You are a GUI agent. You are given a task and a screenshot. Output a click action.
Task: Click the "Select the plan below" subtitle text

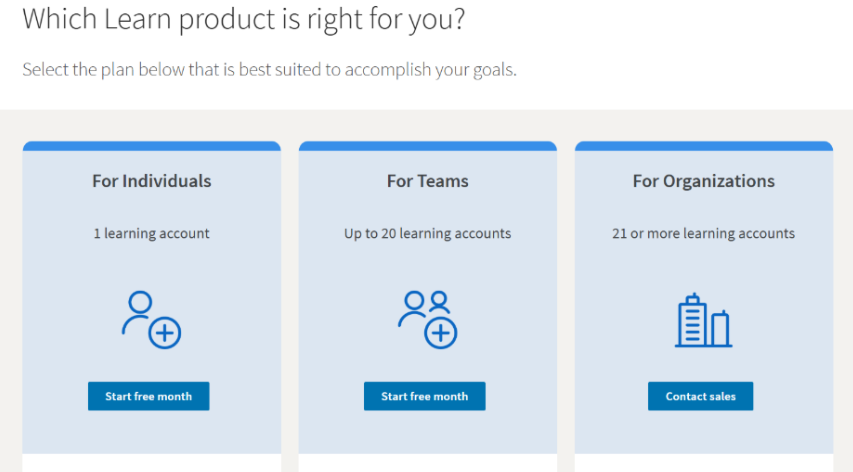click(x=269, y=71)
